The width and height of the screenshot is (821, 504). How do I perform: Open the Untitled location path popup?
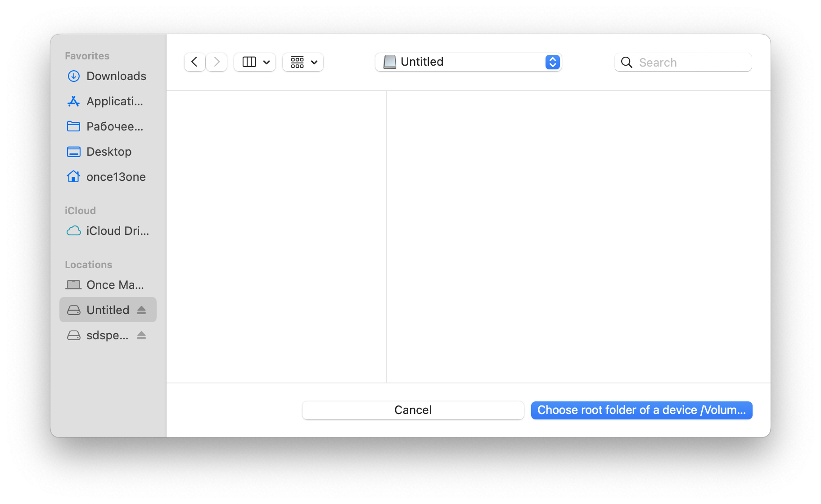(x=468, y=62)
